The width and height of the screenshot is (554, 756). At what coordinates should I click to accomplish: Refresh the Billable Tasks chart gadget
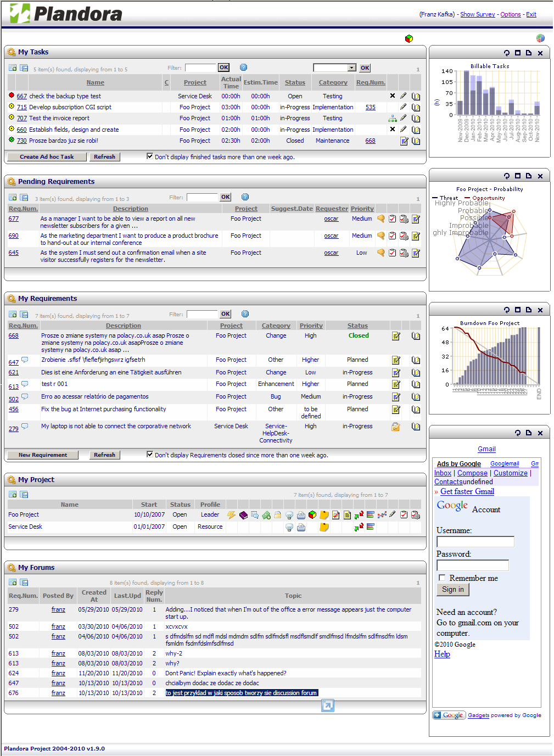(506, 53)
